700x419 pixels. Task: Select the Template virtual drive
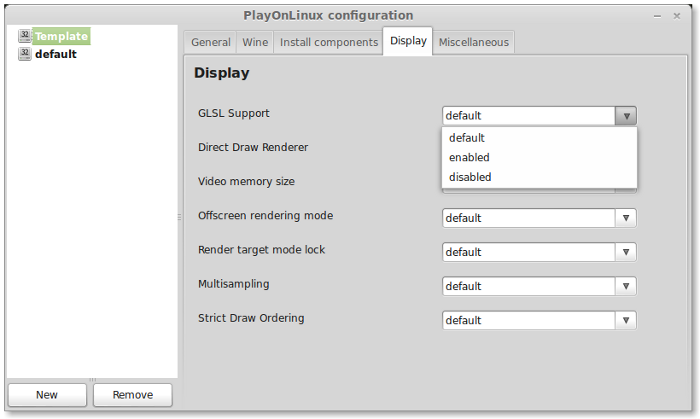[61, 36]
